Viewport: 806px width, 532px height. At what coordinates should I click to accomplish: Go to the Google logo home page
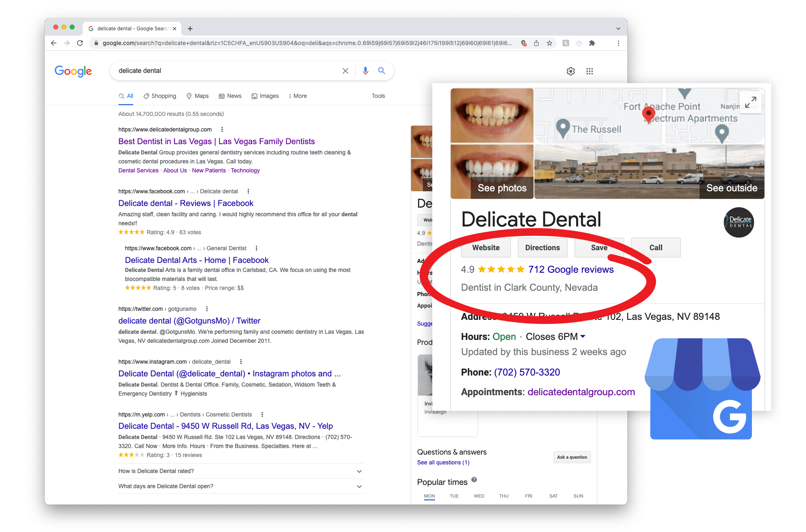coord(73,71)
